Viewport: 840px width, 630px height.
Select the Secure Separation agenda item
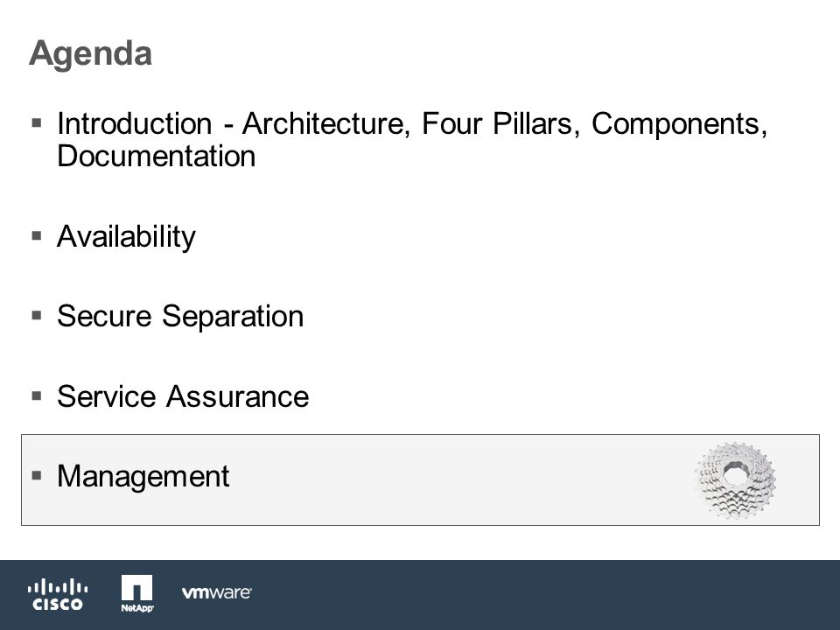[180, 316]
